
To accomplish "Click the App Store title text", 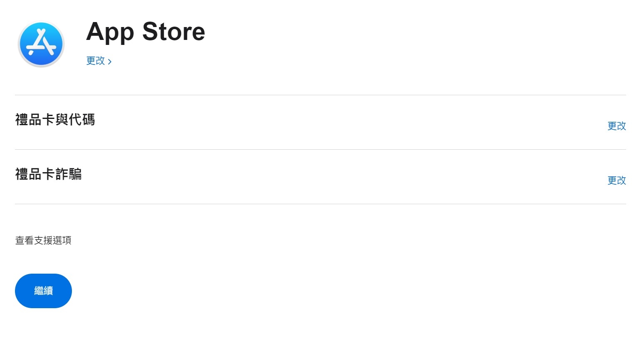I will [x=146, y=32].
